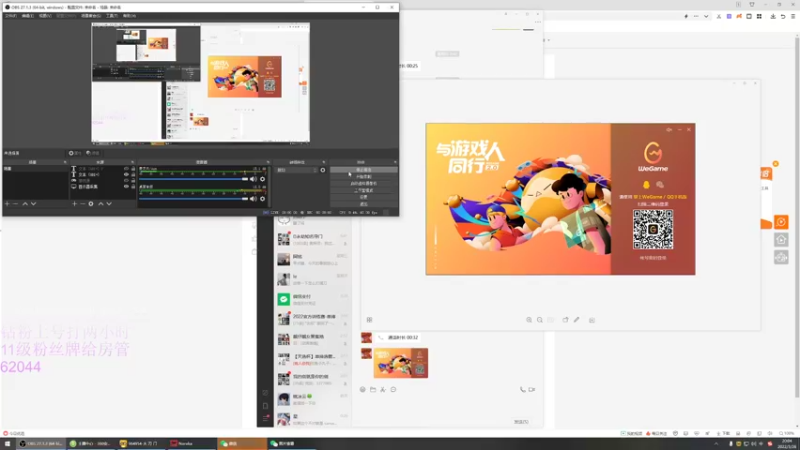Toggle lock on first text source
Screen dimensions: 800x450
tap(133, 168)
